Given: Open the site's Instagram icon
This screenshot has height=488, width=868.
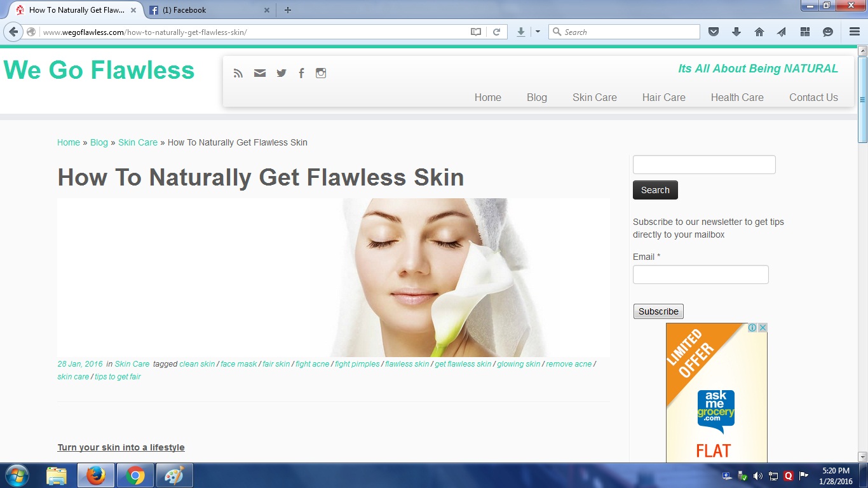Looking at the screenshot, I should [x=321, y=73].
